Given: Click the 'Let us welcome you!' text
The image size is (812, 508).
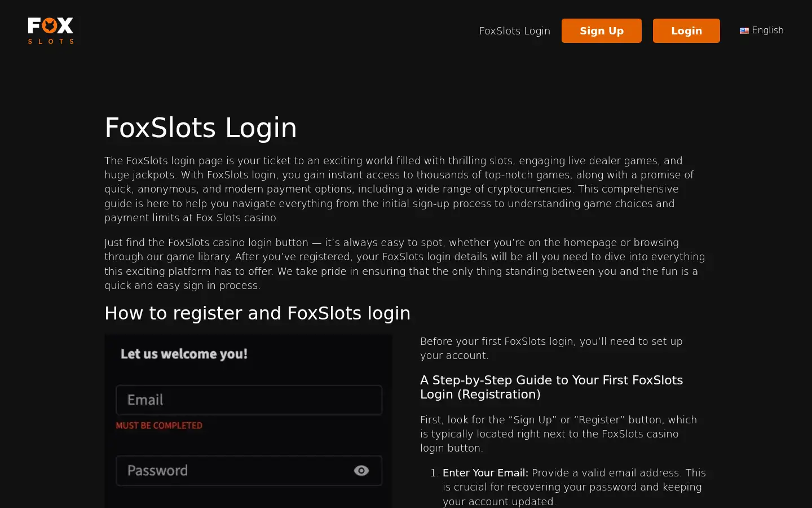Looking at the screenshot, I should pyautogui.click(x=184, y=354).
